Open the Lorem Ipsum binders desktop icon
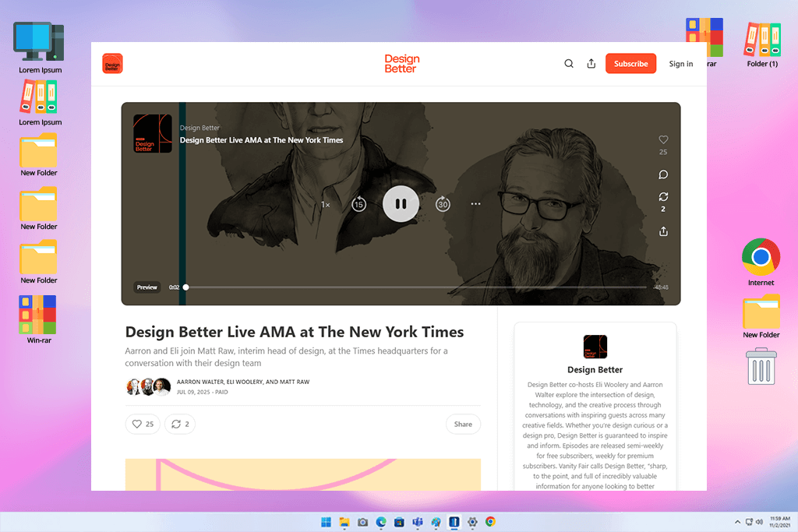Image resolution: width=798 pixels, height=532 pixels. coord(41,104)
